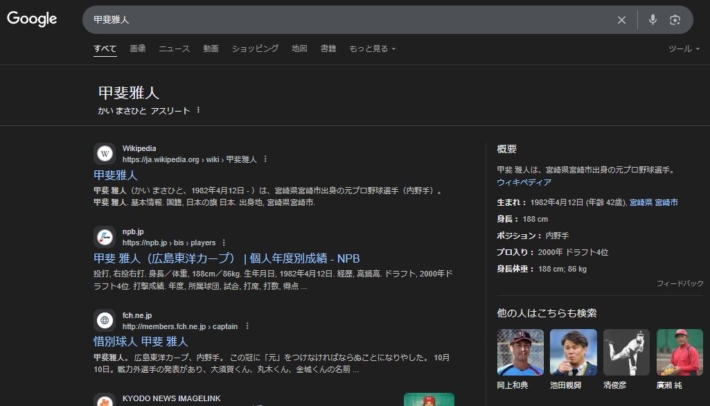Click the 甲斐雅人 knowledge panel heading
This screenshot has width=710, height=406.
click(129, 93)
